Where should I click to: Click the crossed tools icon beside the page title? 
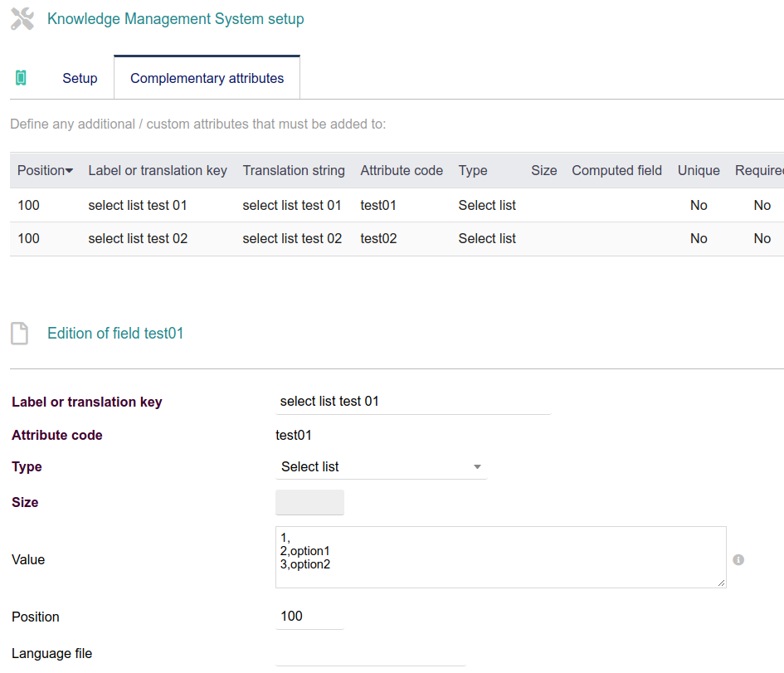click(22, 18)
